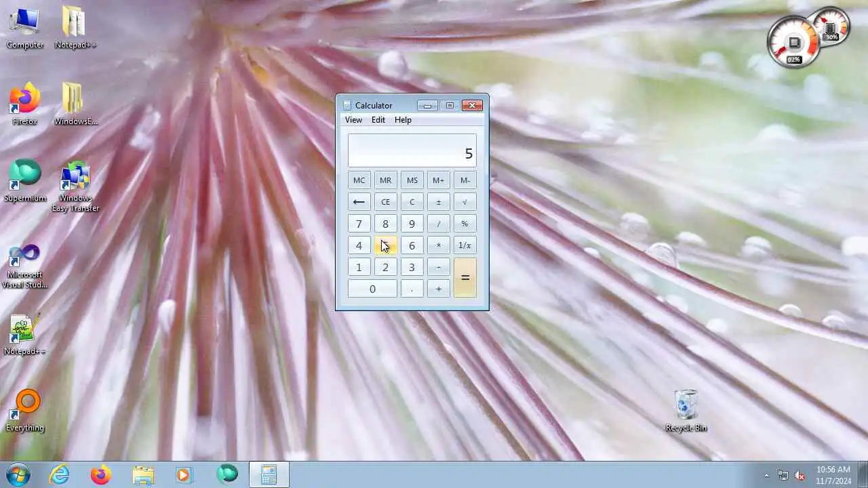868x488 pixels.
Task: Click the minus button
Action: pyautogui.click(x=438, y=267)
